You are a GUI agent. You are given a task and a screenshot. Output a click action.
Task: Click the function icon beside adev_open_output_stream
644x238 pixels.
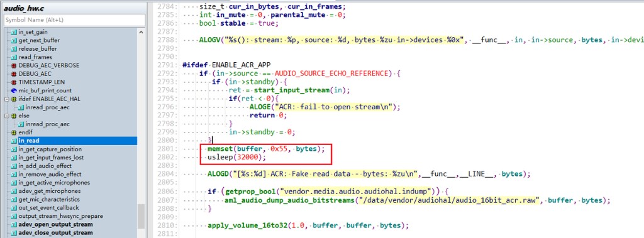pos(14,224)
